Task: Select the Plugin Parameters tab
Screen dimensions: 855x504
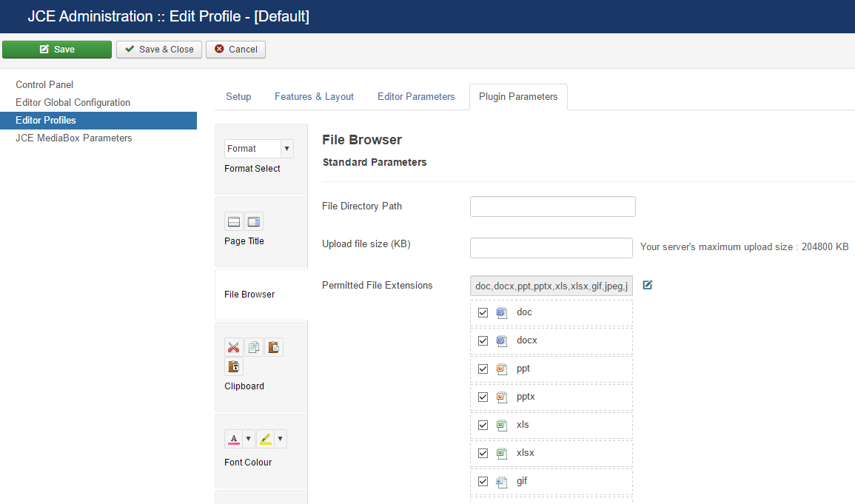Action: (518, 96)
